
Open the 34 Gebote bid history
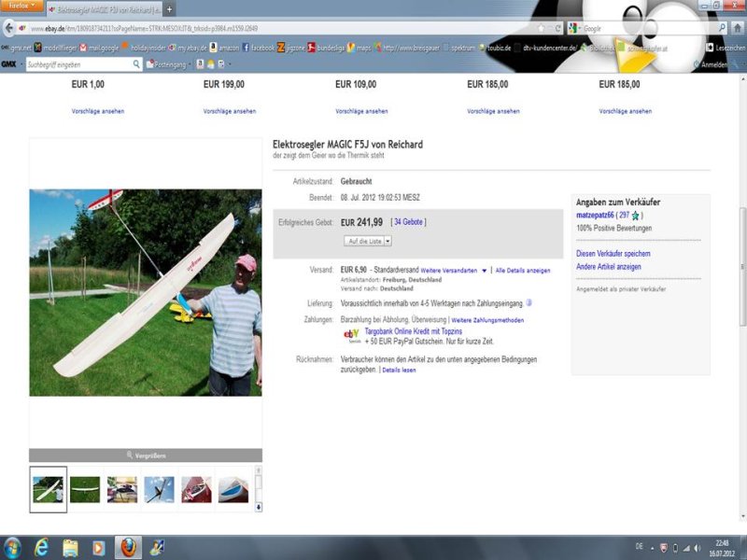pyautogui.click(x=408, y=222)
